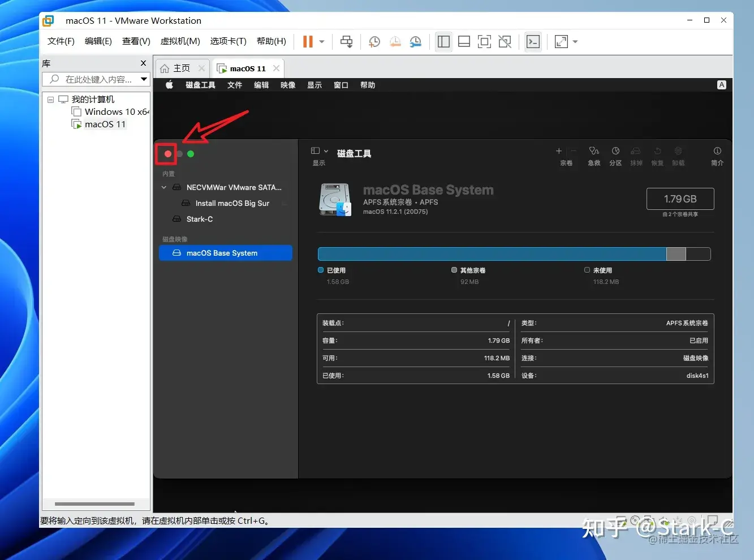Toggle the library sidebar view icon
Screen dimensions: 754x560
[x=443, y=41]
